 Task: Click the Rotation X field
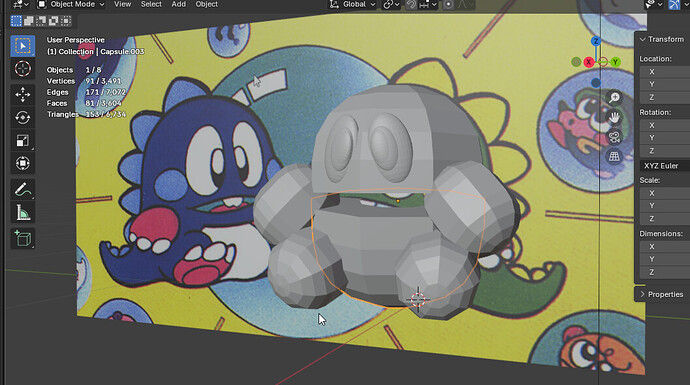click(664, 125)
